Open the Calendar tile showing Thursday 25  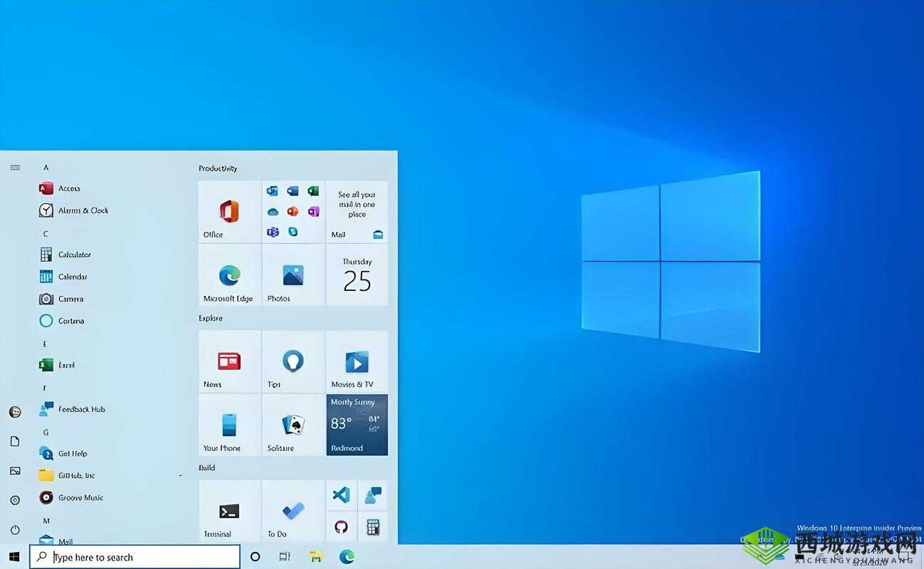point(357,275)
